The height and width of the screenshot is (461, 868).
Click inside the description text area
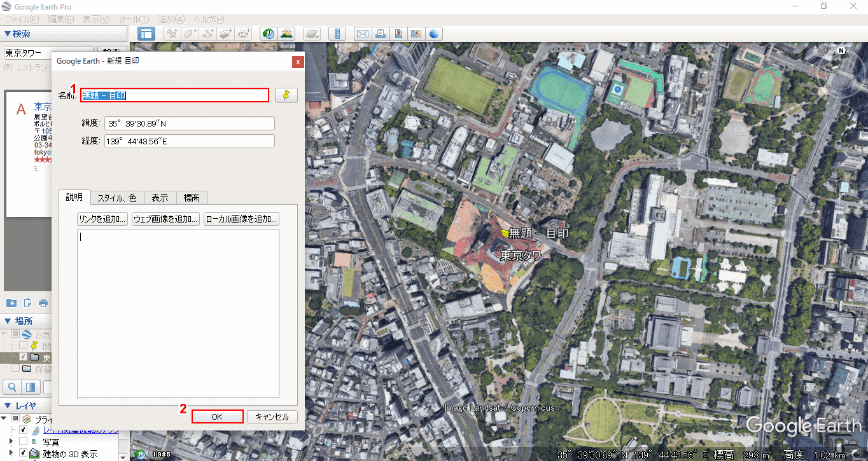click(178, 313)
